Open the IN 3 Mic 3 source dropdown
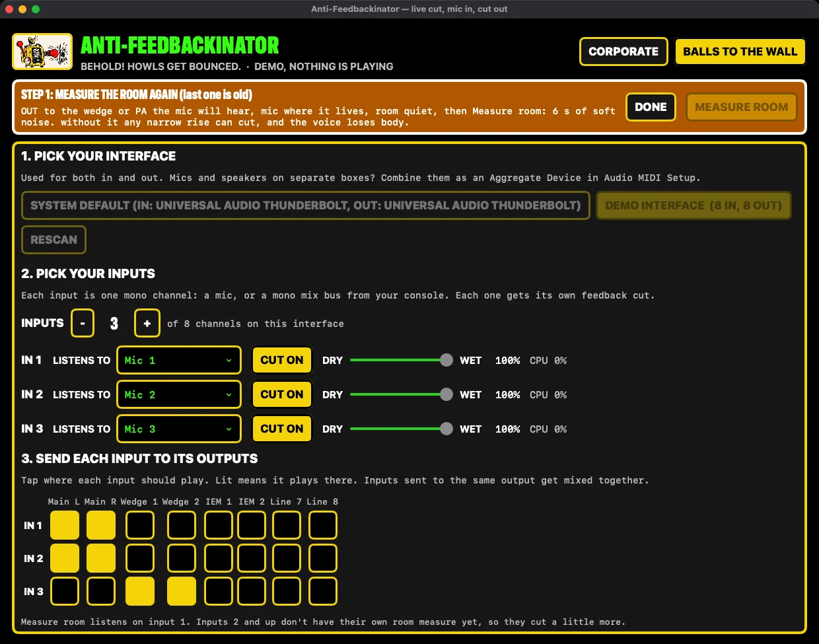 click(179, 429)
